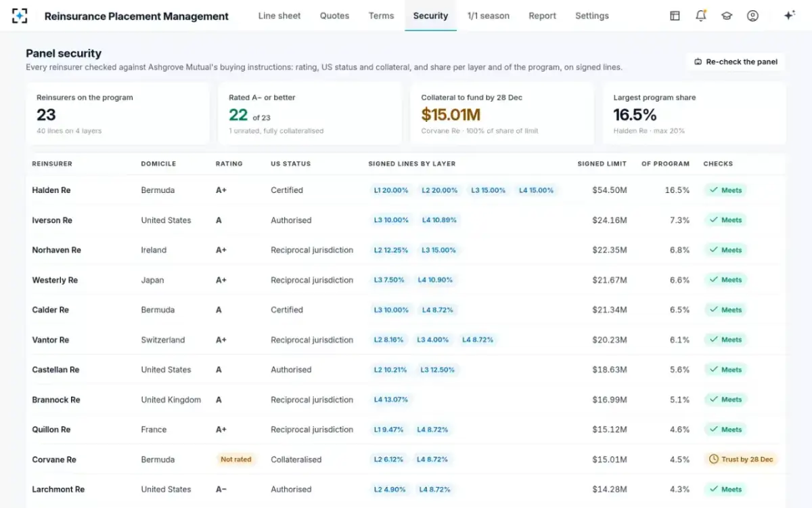Click Larchmont Re's Meets check badge
812x508 pixels.
point(725,489)
